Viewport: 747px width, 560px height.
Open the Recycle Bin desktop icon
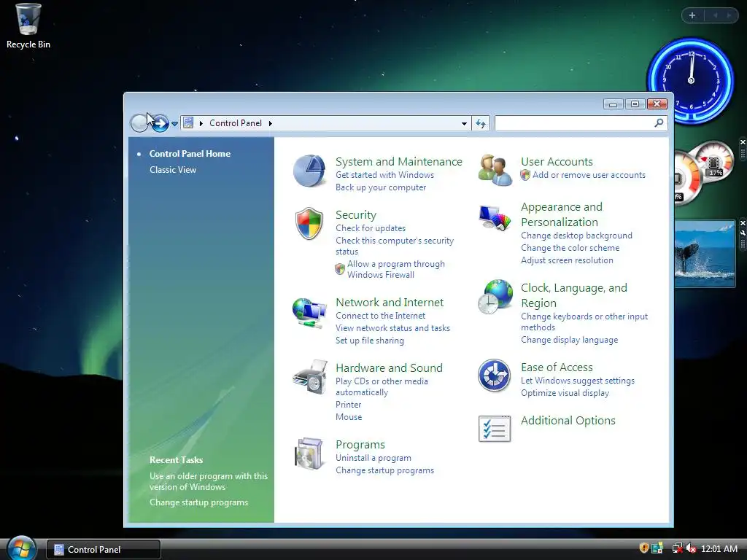click(28, 26)
